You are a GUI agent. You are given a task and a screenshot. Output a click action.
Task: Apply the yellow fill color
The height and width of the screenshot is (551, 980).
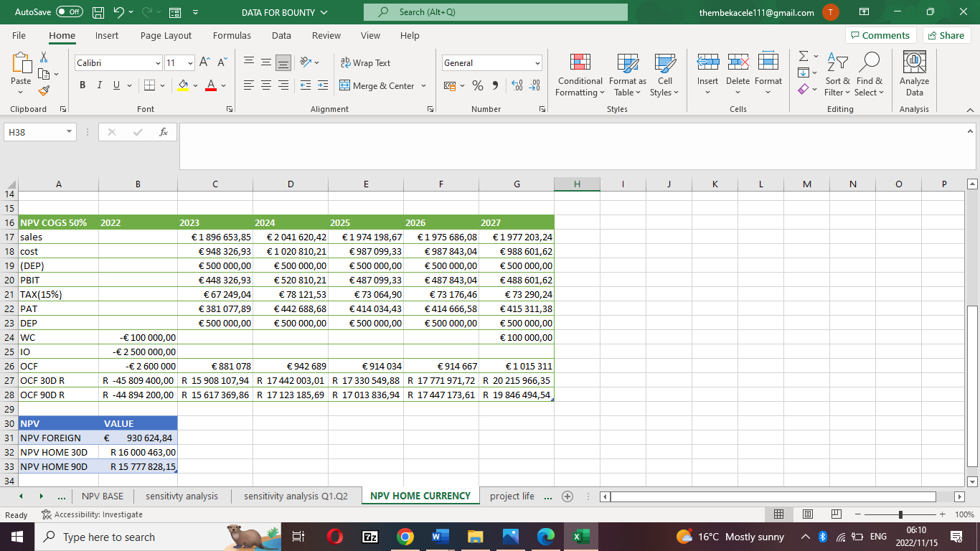point(184,85)
